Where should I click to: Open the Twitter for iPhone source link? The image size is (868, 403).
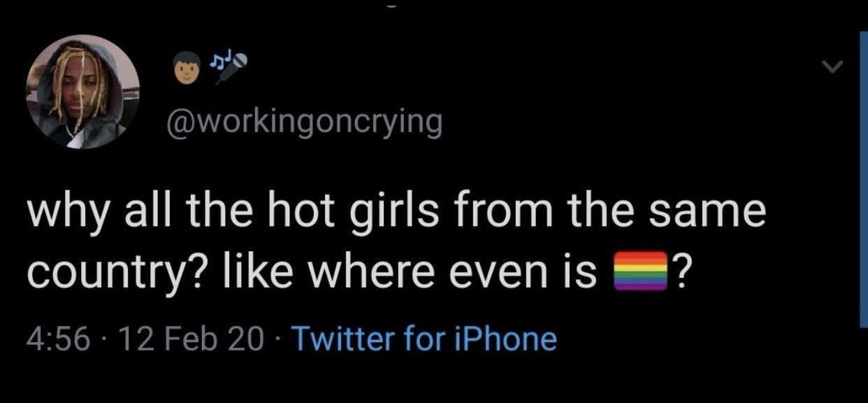coord(424,340)
